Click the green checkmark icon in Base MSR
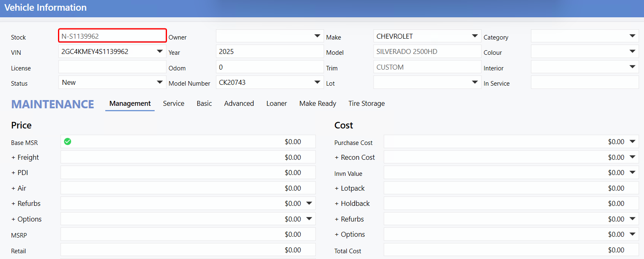 (68, 142)
